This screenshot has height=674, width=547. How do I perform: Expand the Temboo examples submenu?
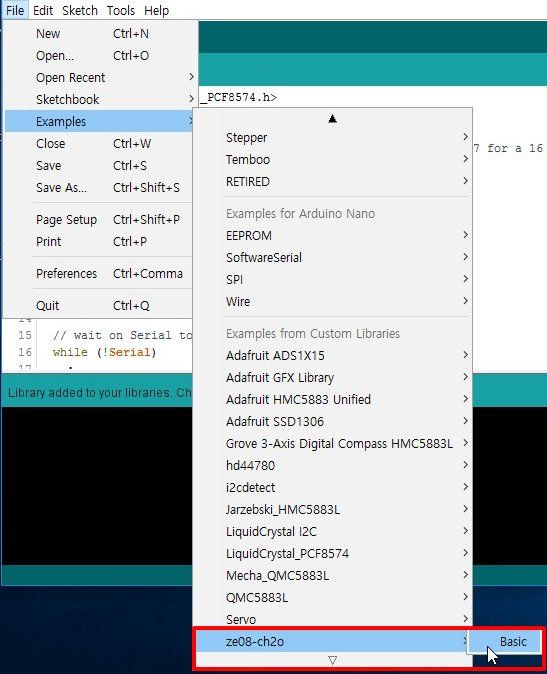coord(333,159)
